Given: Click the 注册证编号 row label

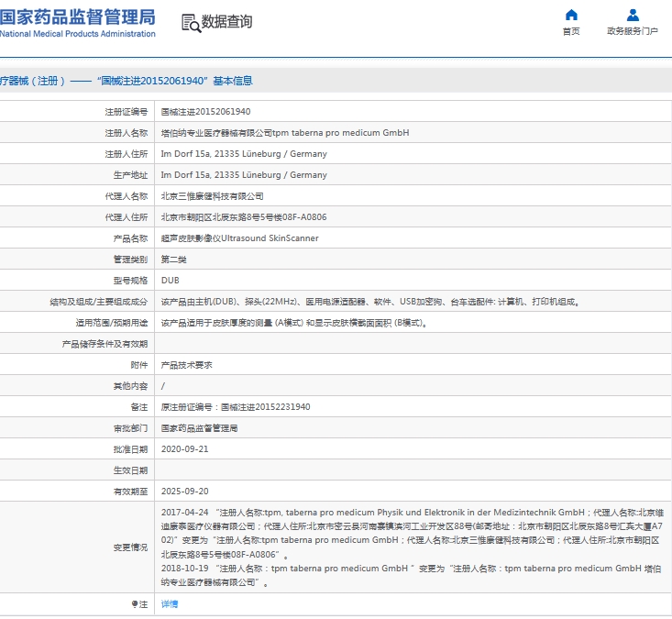Looking at the screenshot, I should [x=127, y=112].
